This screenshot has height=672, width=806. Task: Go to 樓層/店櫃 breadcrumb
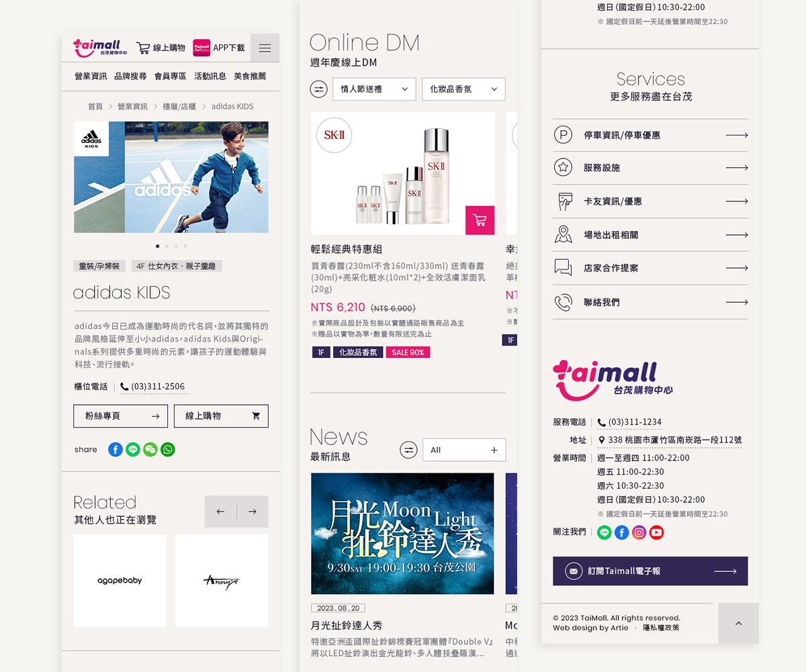tap(179, 107)
